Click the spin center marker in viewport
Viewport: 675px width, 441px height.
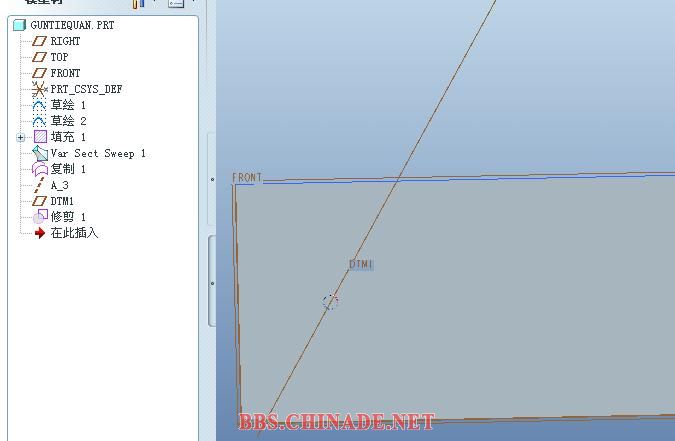330,302
